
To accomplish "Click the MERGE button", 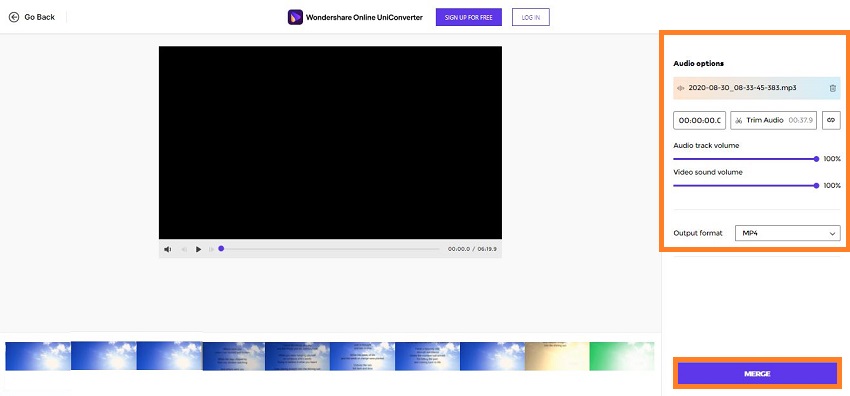I will point(757,374).
